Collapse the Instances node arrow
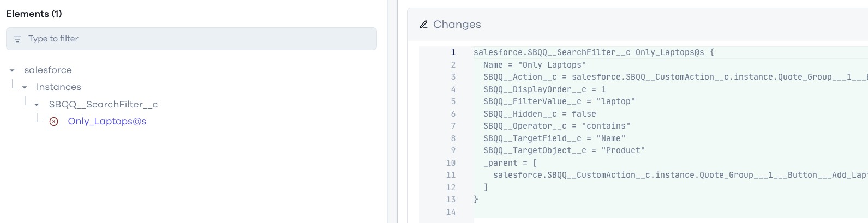This screenshot has width=868, height=223. (x=25, y=87)
